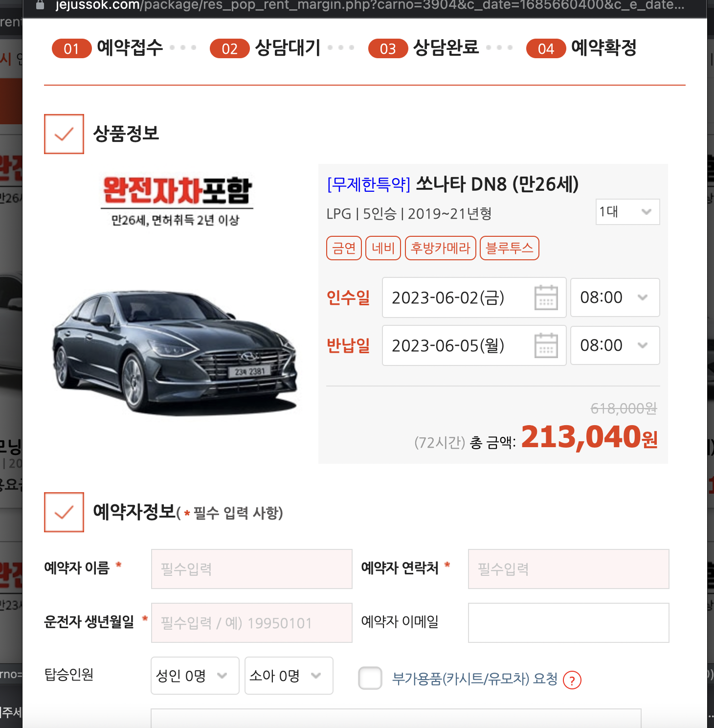The height and width of the screenshot is (728, 714).
Task: Toggle the 상품정보 section checkbox
Action: click(x=64, y=134)
